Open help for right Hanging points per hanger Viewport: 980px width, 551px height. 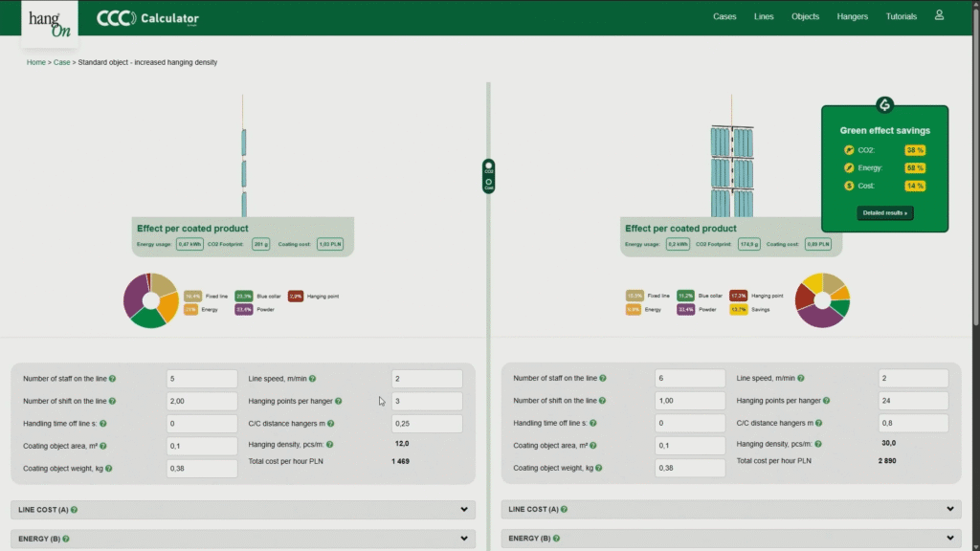coord(827,401)
